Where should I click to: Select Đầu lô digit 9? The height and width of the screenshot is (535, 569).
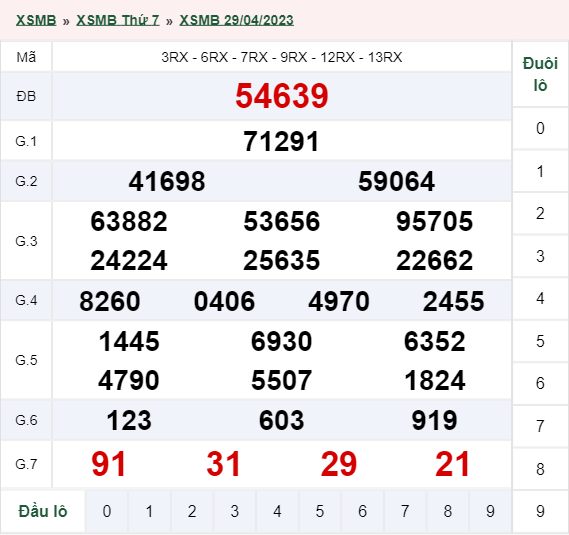pos(490,511)
